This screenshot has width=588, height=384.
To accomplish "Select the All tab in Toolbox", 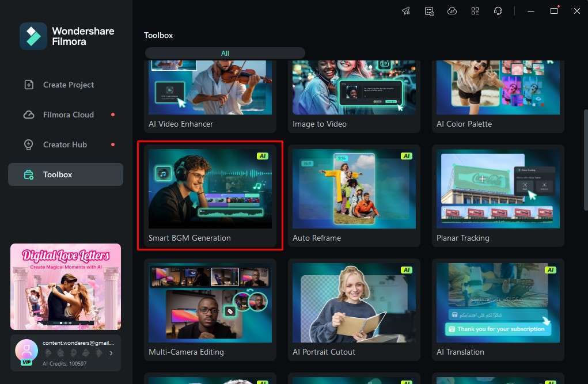I will tap(225, 53).
